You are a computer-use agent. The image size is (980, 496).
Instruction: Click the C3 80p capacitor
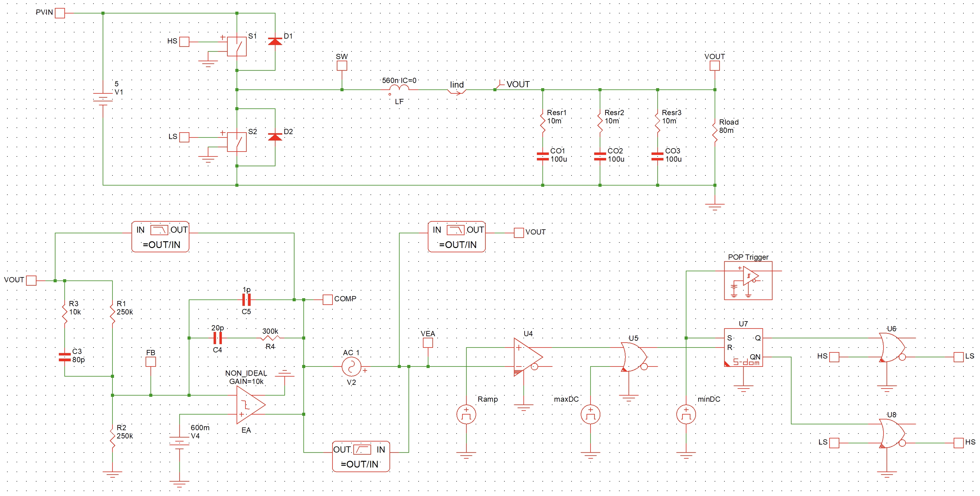65,357
